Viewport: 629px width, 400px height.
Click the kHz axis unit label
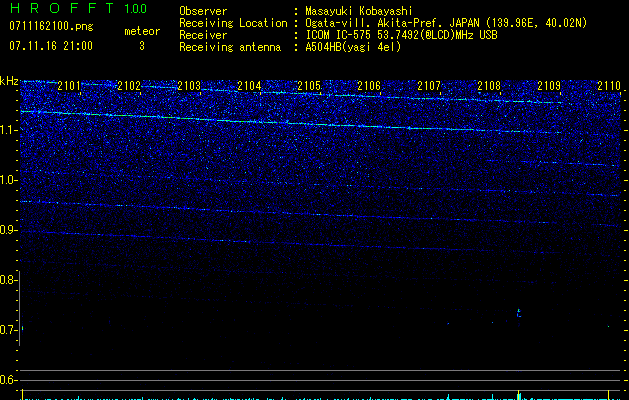tap(9, 80)
